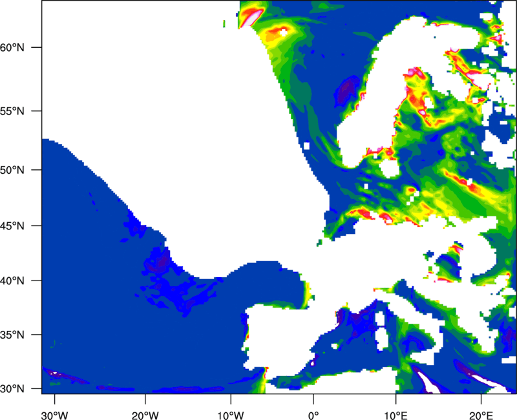The height and width of the screenshot is (420, 517).
Task: Click the 20°W longitude label
Action: [145, 415]
